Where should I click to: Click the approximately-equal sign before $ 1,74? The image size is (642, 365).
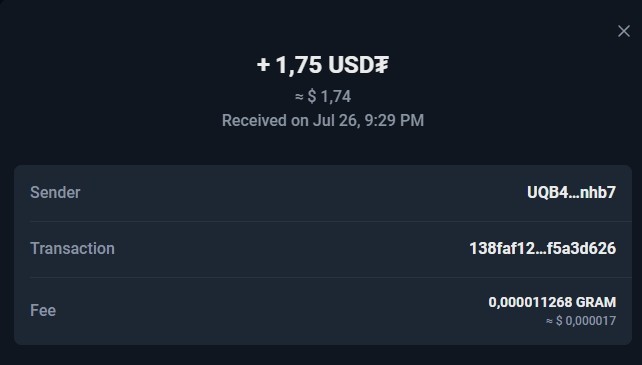(299, 97)
